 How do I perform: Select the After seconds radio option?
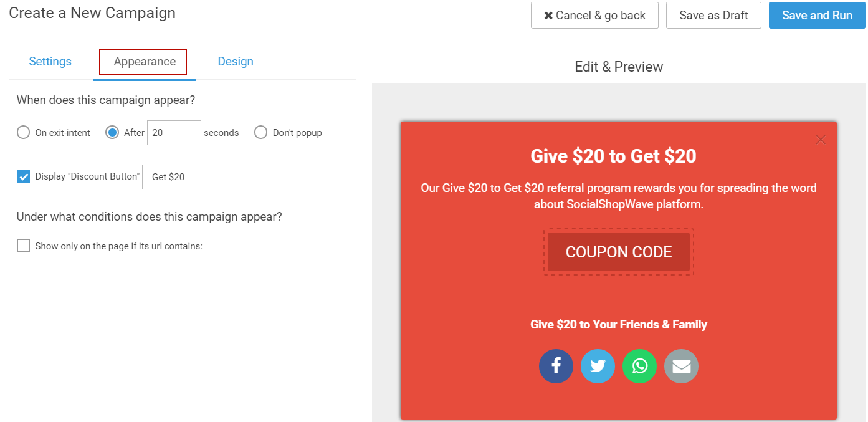pyautogui.click(x=112, y=132)
